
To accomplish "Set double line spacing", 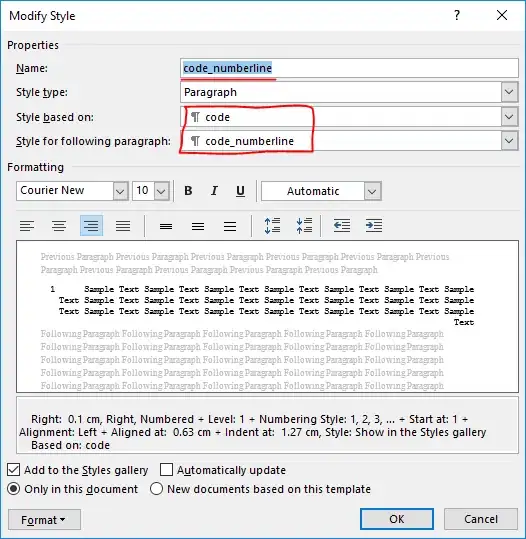I will coord(230,226).
